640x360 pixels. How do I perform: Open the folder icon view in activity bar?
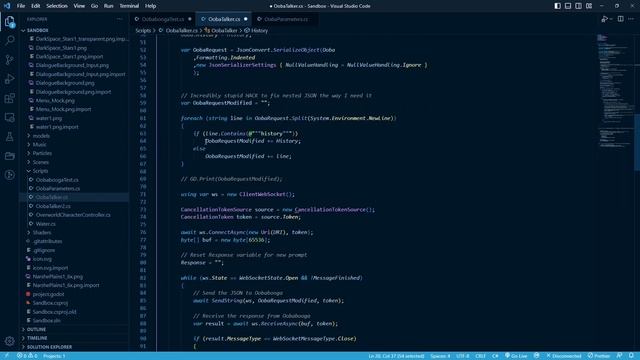click(10, 156)
